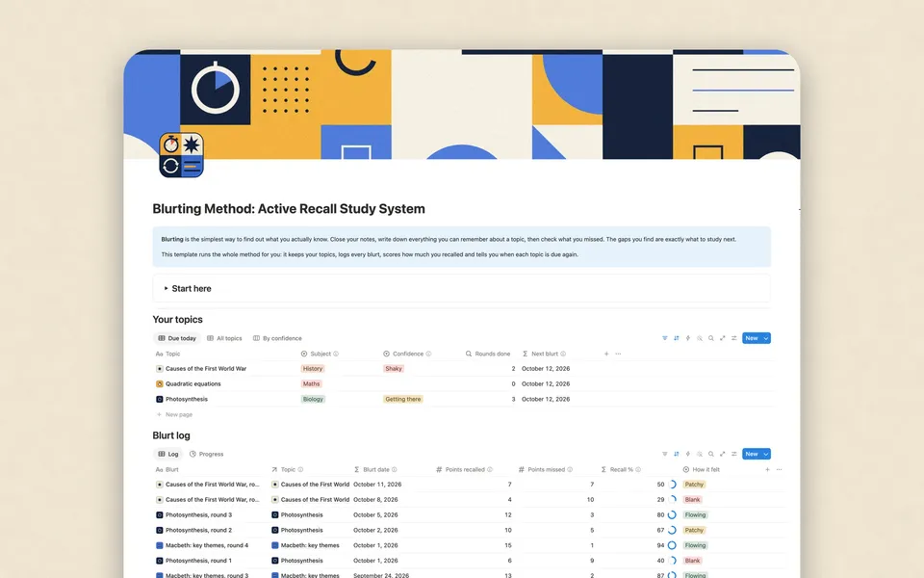Click the page title Blurting Method: Active Recall Study System

[x=289, y=209]
